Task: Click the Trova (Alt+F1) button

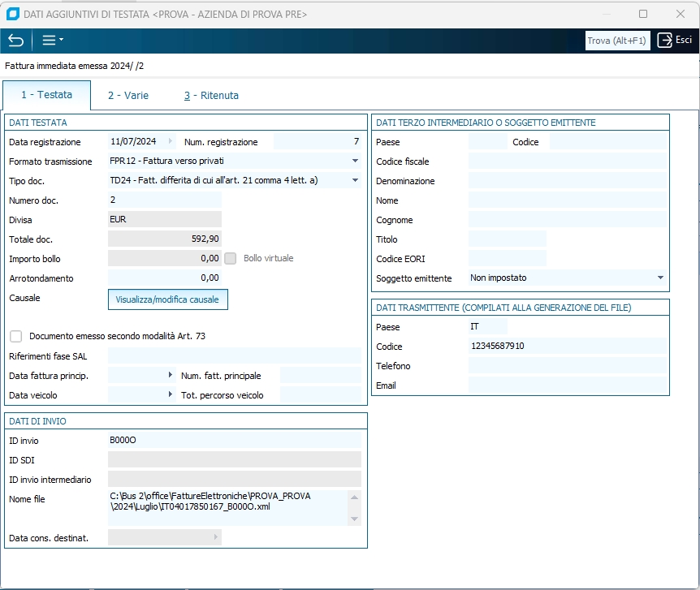Action: [x=617, y=41]
